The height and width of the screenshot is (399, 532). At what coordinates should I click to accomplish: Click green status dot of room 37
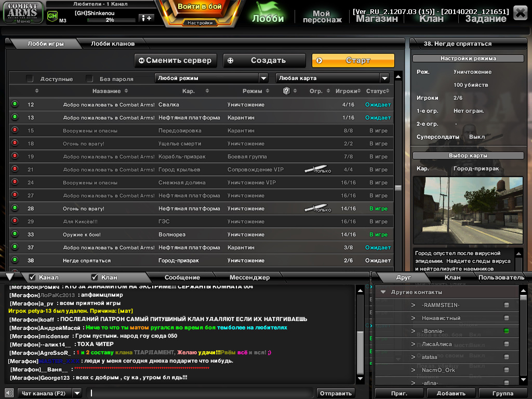pos(15,247)
